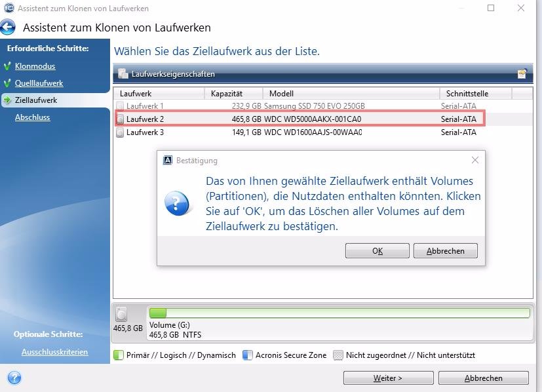Select the Ziellaufwerk step in sidebar

(36, 100)
